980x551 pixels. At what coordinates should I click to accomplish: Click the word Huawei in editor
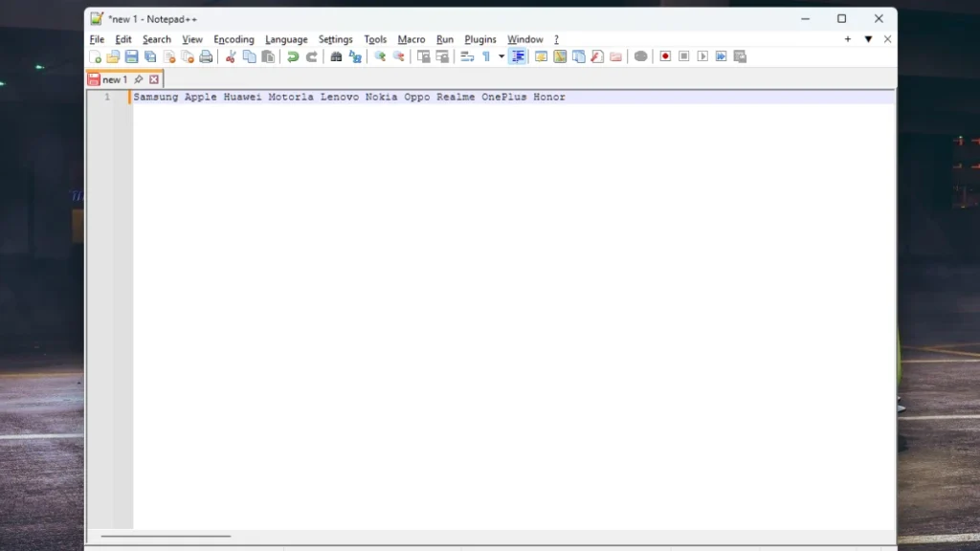tap(242, 97)
